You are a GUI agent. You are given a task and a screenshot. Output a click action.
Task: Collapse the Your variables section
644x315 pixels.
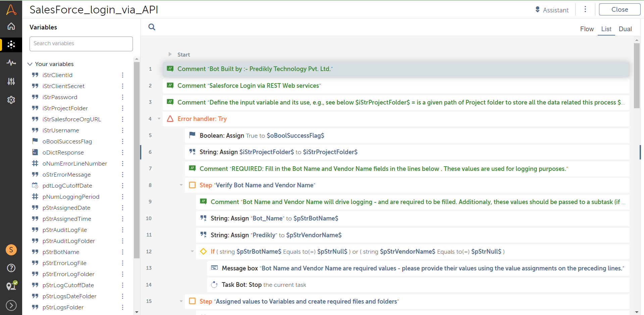coord(30,64)
